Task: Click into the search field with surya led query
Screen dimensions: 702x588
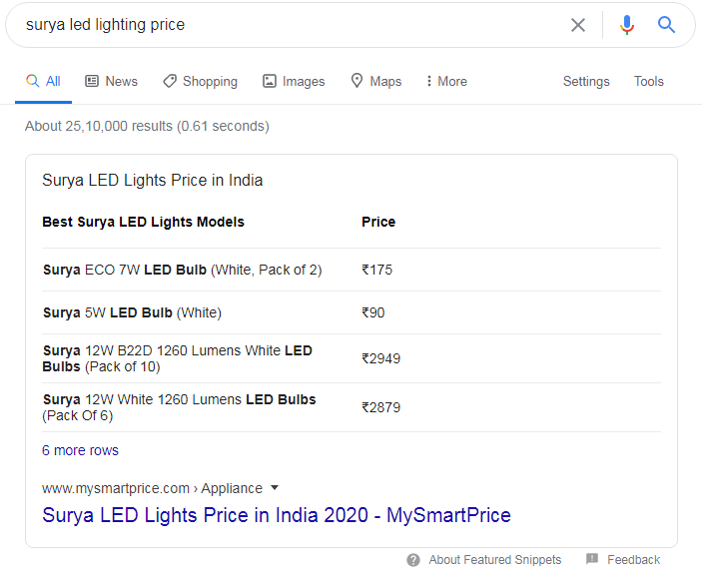Action: (291, 25)
